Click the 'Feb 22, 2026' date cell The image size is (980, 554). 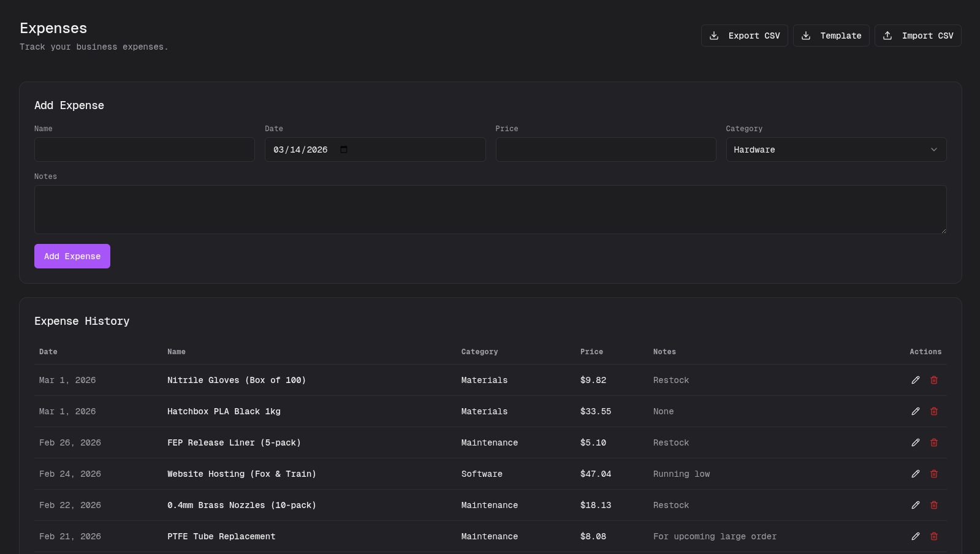coord(70,505)
